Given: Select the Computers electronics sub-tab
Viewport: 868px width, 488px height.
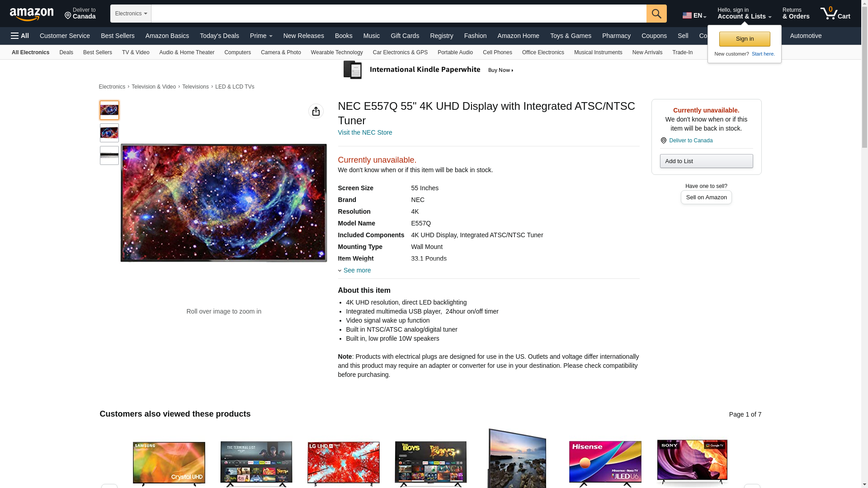Looking at the screenshot, I should 237,52.
